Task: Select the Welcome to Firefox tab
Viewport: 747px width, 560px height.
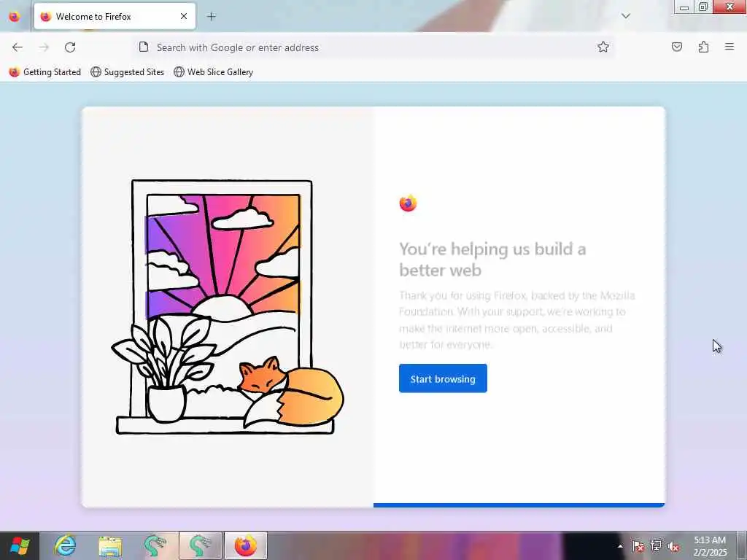Action: pyautogui.click(x=115, y=17)
